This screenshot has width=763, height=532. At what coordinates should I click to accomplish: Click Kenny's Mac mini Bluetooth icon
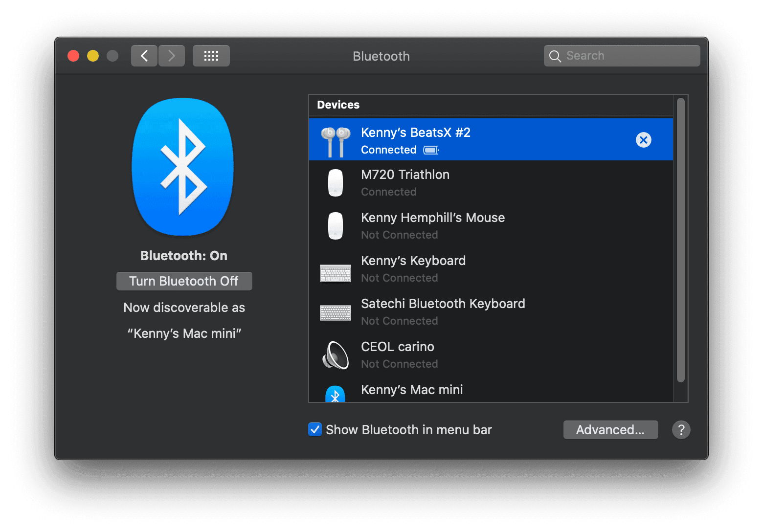336,394
